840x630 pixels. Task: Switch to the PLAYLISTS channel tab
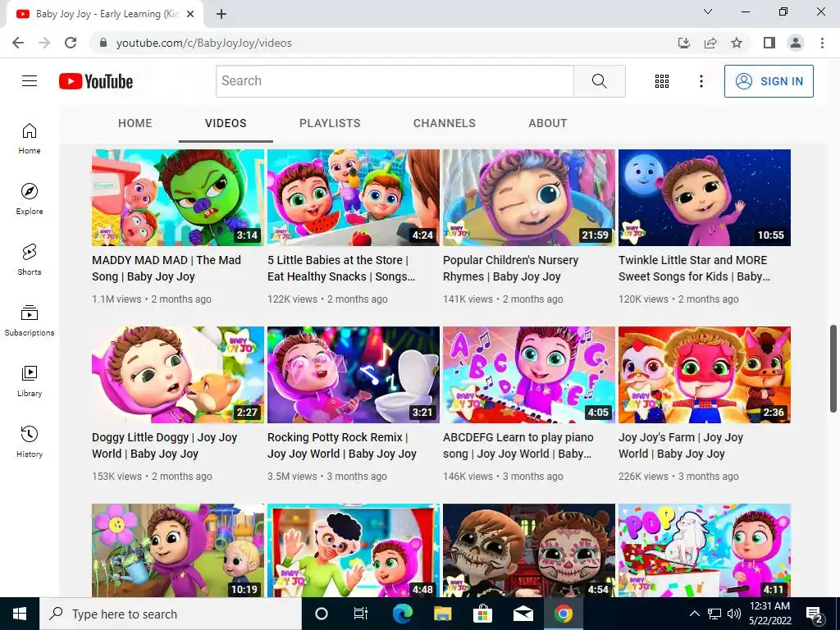tap(330, 123)
